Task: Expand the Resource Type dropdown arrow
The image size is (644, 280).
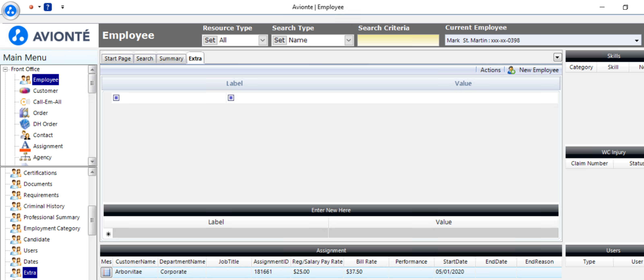Action: 262,40
